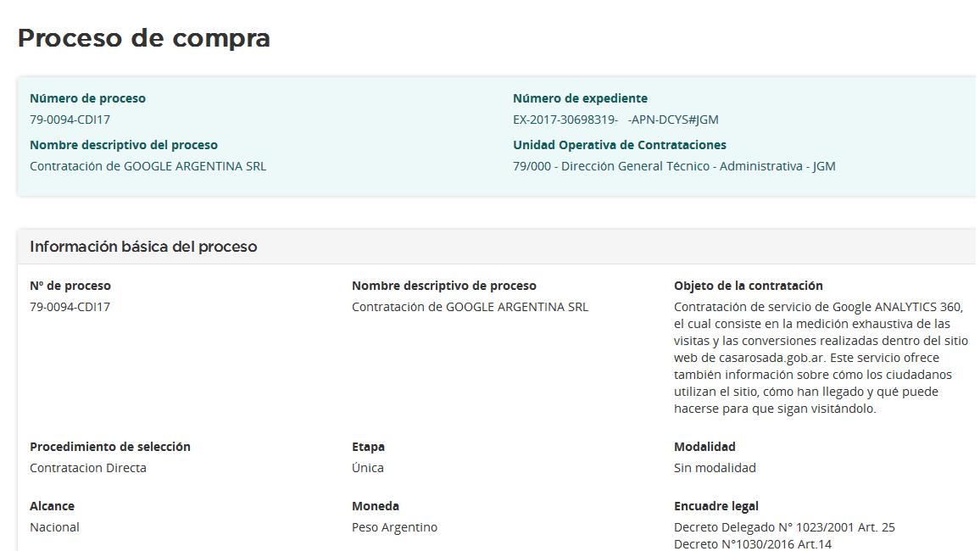The image size is (980, 551).
Task: Click "79/000 - Dirección General Técnico - Administrativa - JGM"
Action: coord(674,166)
